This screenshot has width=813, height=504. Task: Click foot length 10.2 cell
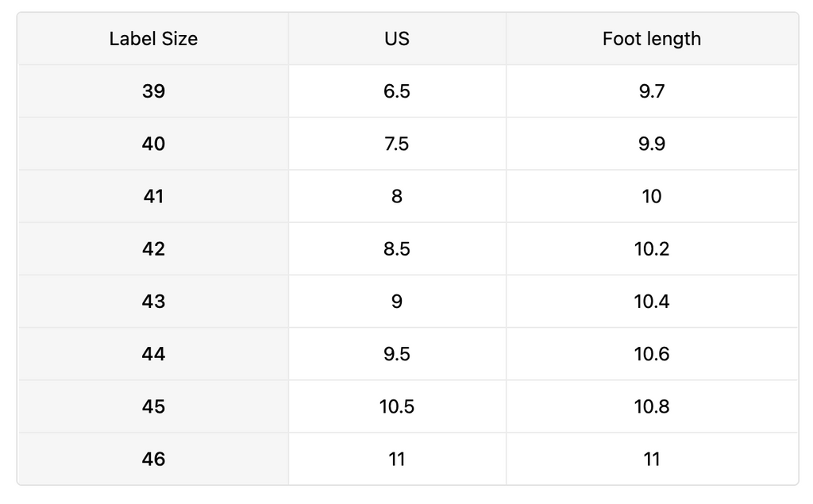[x=651, y=248]
